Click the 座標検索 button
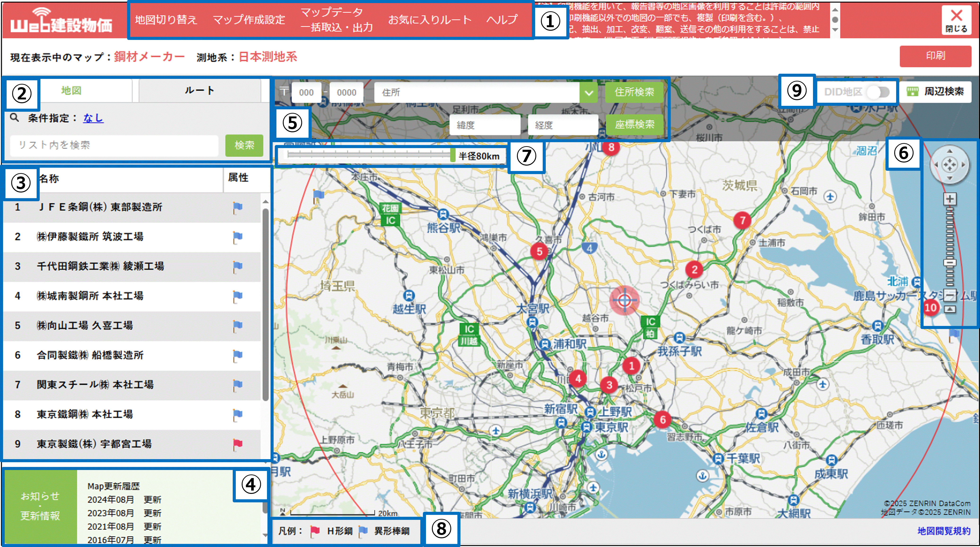 click(x=634, y=124)
